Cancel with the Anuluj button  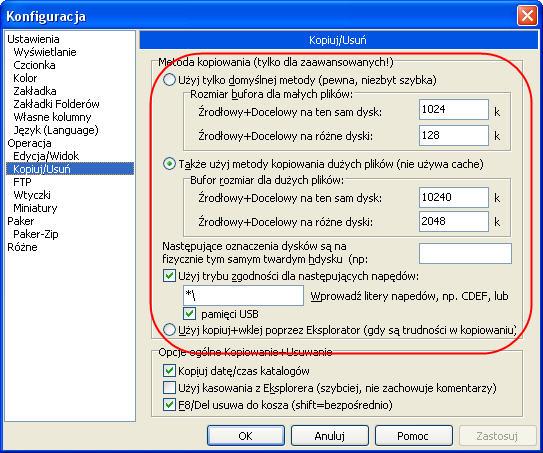tap(330, 436)
